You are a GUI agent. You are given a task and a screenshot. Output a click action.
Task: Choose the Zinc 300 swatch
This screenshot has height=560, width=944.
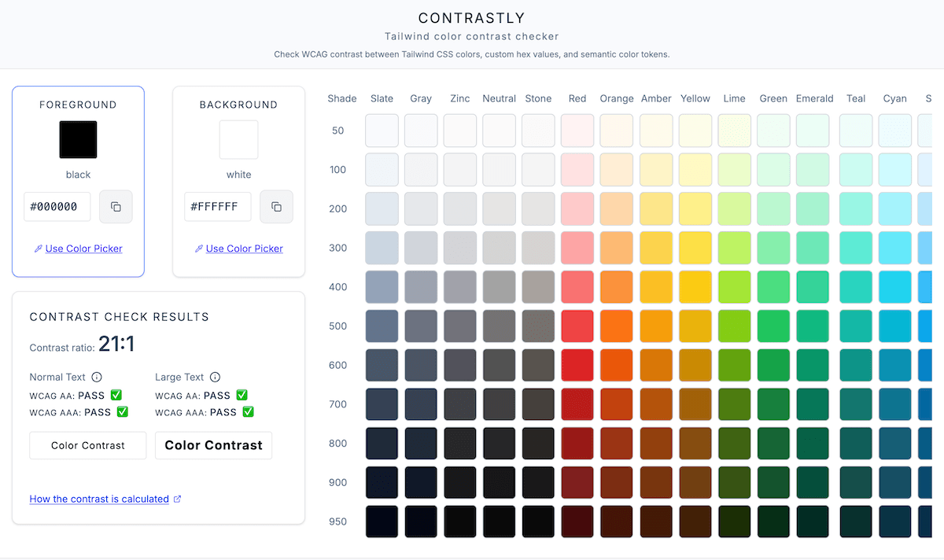[x=460, y=248]
